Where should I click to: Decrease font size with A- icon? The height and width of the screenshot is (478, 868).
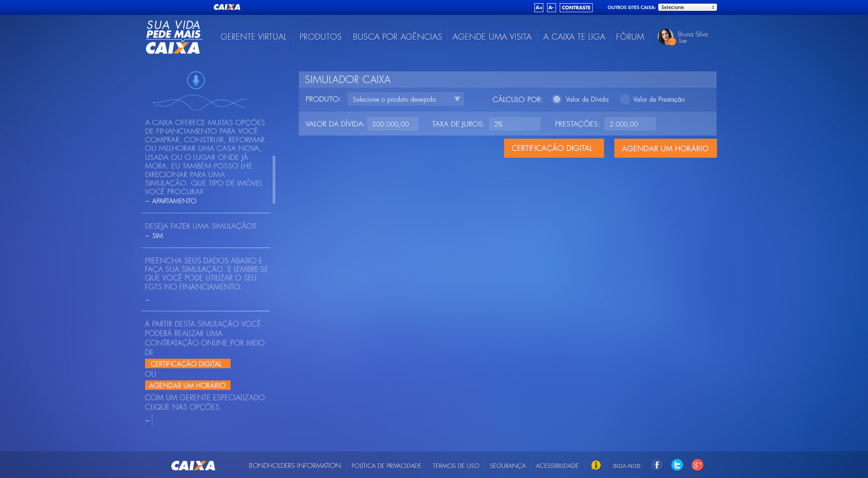pyautogui.click(x=551, y=8)
